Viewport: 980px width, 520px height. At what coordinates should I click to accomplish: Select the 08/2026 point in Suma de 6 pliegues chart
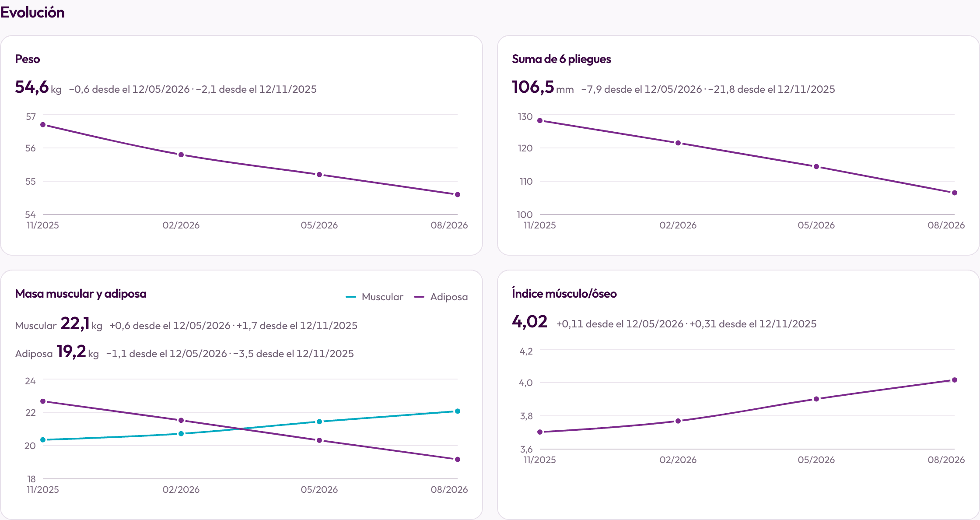click(x=955, y=193)
